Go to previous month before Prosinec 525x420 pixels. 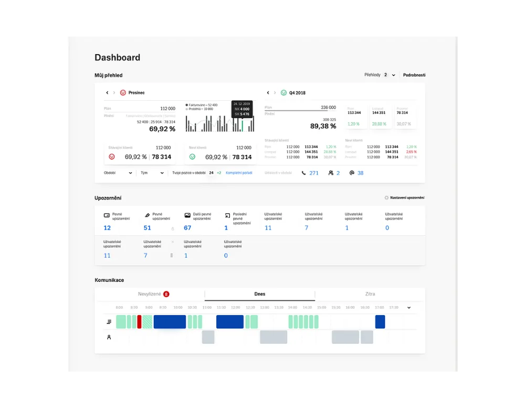[107, 93]
